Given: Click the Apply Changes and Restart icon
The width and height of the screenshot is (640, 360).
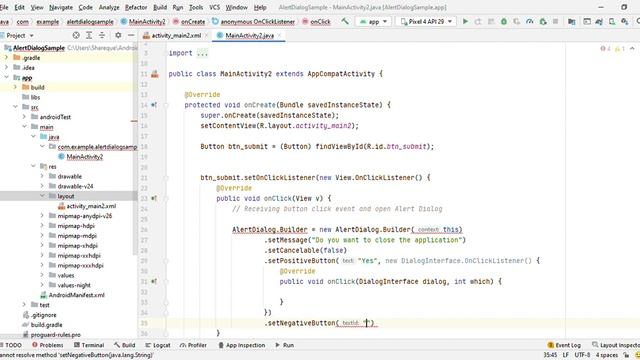Looking at the screenshot, I should 478,21.
